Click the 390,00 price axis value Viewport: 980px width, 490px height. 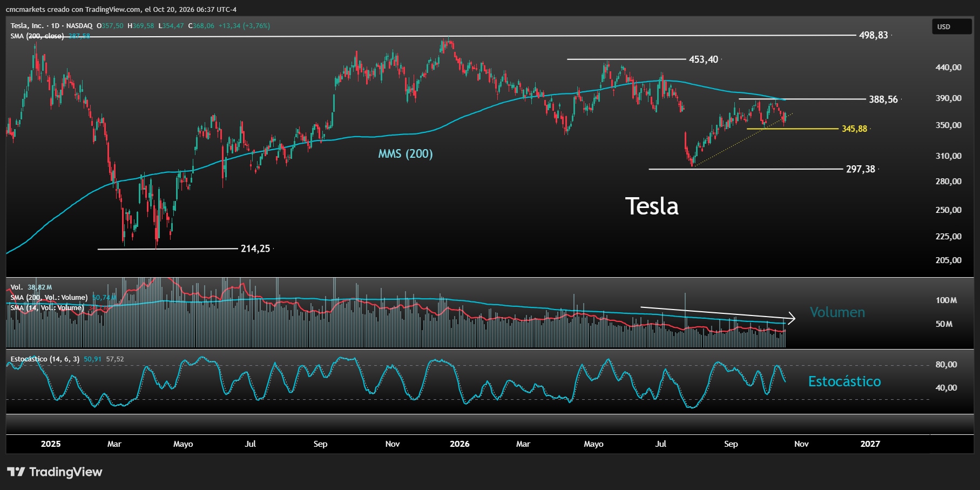point(949,98)
